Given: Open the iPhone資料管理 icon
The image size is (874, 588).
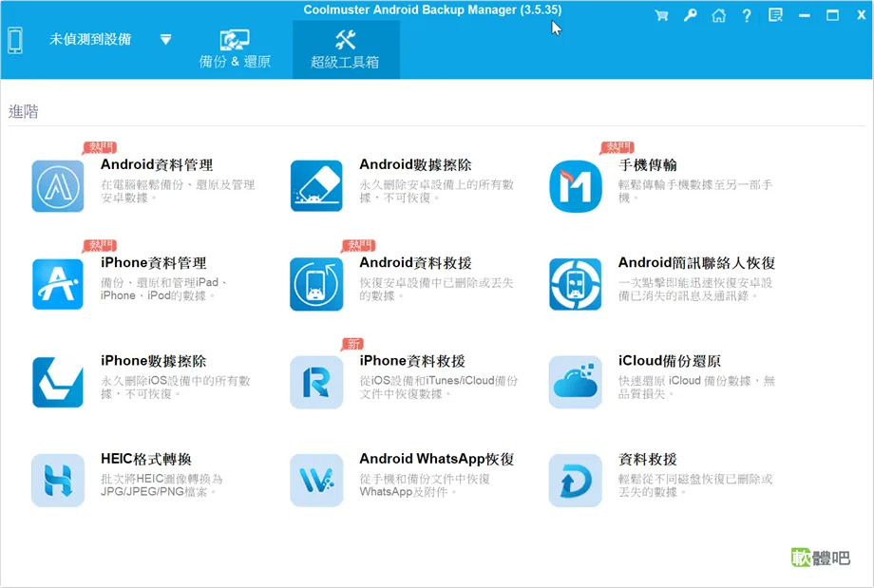Looking at the screenshot, I should (57, 284).
